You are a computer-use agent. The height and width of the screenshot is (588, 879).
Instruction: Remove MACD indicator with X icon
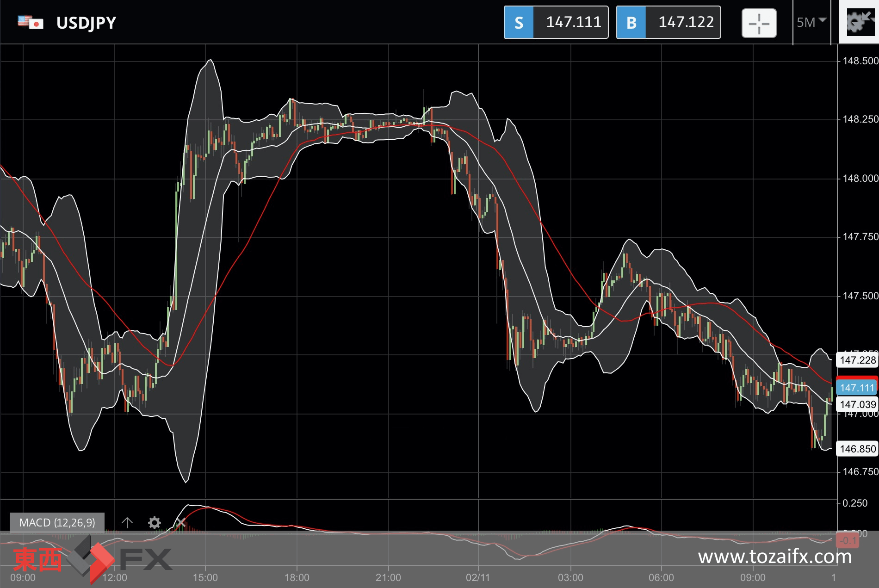click(x=181, y=523)
